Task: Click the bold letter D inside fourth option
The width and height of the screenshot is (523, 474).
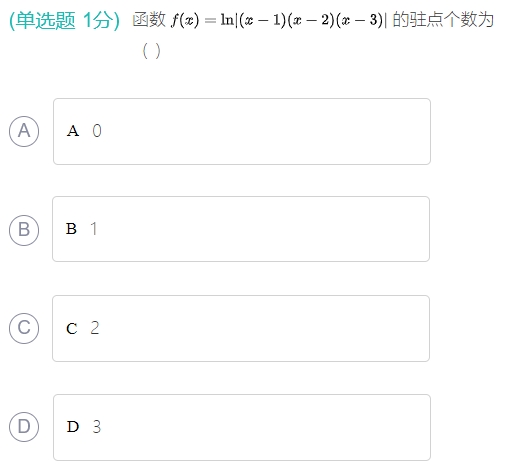Action: click(73, 427)
